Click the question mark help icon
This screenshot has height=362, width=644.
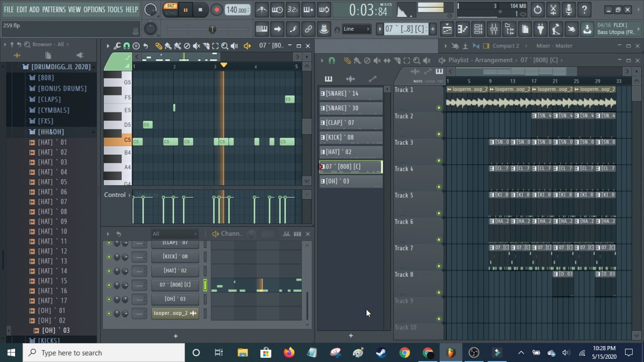coord(584,10)
